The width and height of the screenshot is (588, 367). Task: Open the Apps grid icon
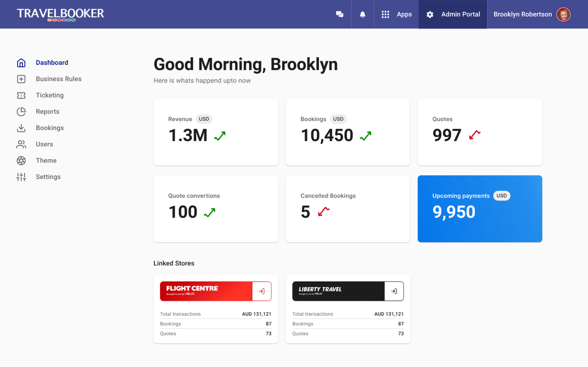click(x=385, y=14)
